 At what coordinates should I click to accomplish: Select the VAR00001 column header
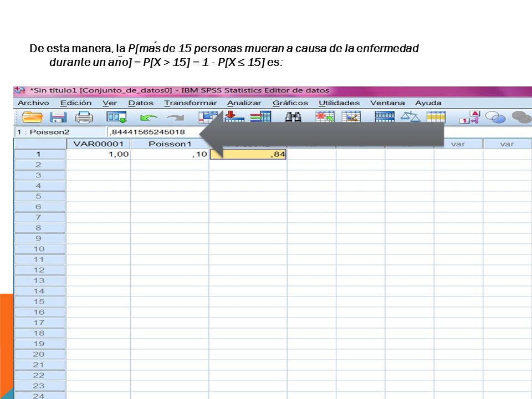(x=99, y=144)
